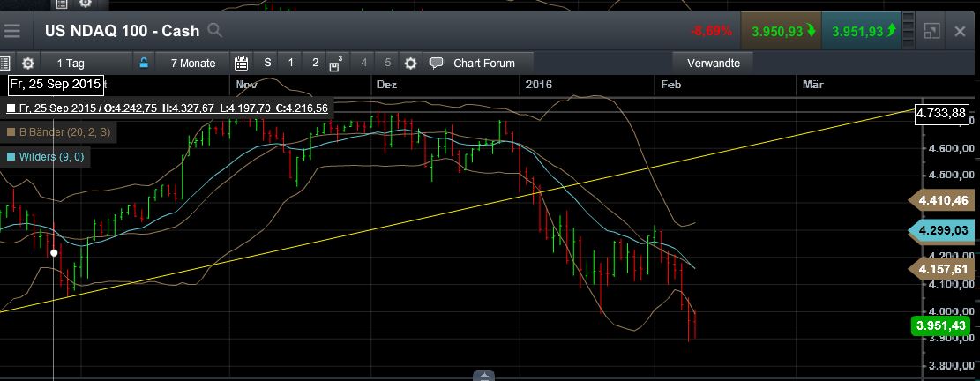Click the 4.733,88 trendline price label
Viewport: 980px width, 381px height.
(x=940, y=114)
